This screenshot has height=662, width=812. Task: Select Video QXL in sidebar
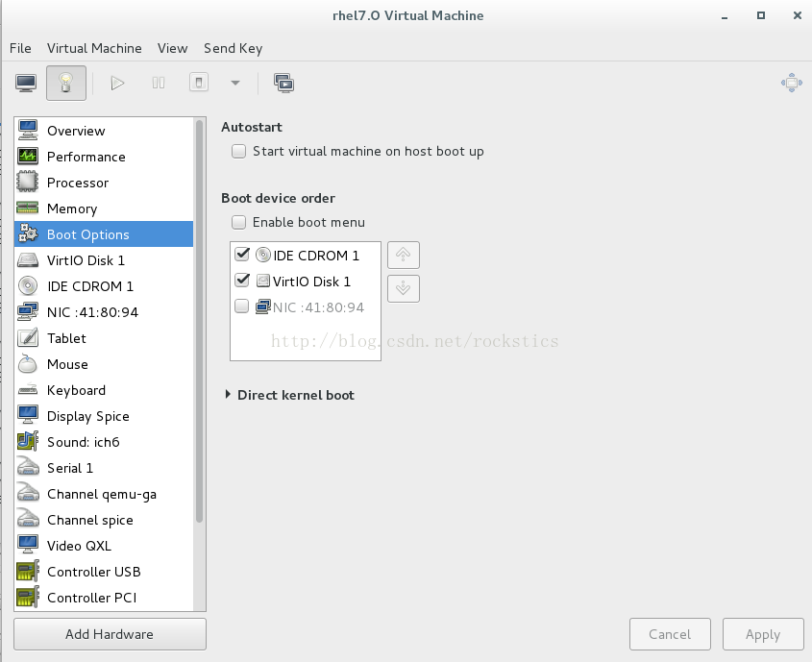tap(104, 546)
